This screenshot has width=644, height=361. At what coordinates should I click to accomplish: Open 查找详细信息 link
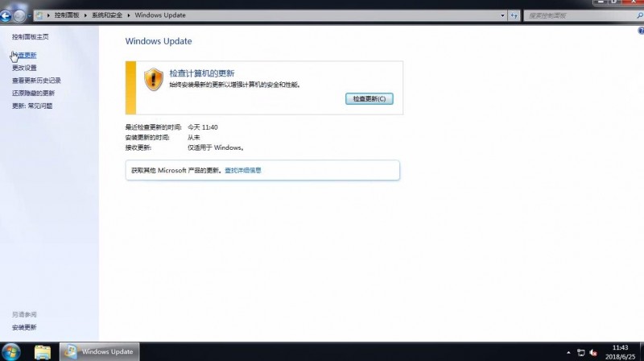point(243,170)
